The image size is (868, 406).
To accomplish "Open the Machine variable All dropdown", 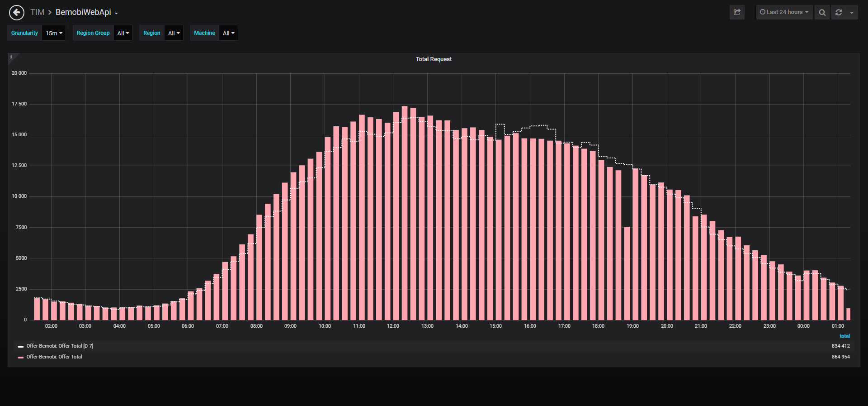I will click(x=228, y=33).
